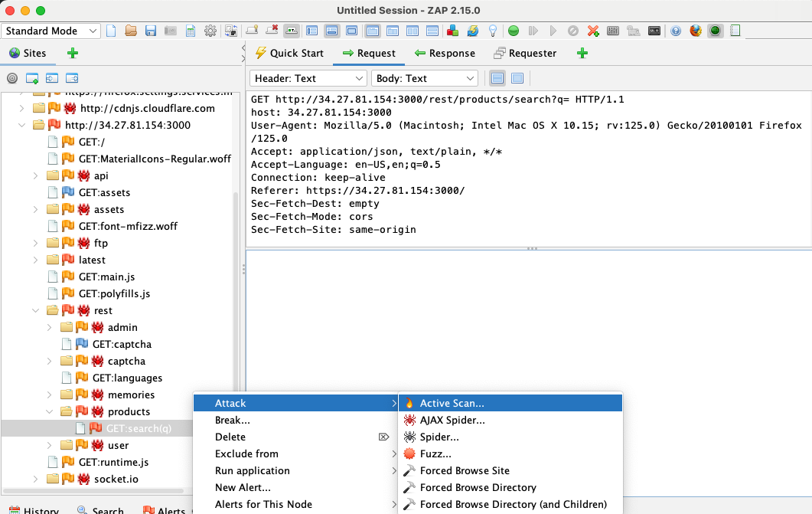Toggle the green radar icon in toolbar
Image resolution: width=812 pixels, height=514 pixels.
tap(716, 31)
